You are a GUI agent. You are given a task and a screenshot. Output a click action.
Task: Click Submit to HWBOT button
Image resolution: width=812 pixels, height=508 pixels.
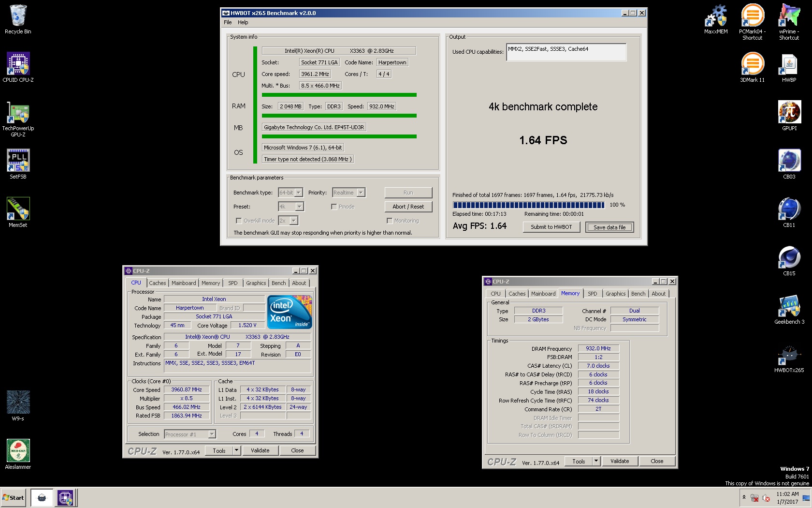pos(551,227)
